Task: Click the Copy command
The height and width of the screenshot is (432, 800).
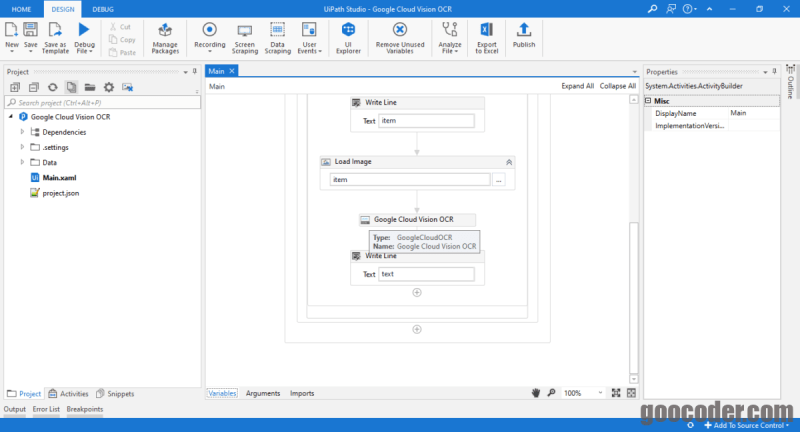Action: 122,40
